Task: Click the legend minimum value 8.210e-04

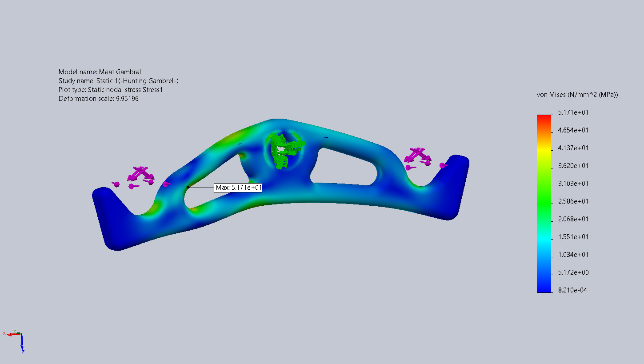Action: tap(573, 290)
